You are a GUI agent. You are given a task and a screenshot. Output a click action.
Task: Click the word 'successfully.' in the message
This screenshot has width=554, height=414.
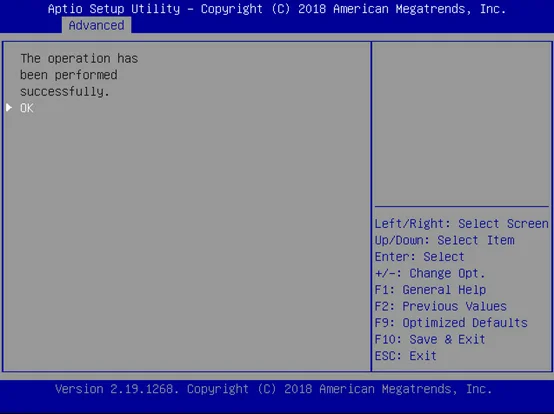tap(65, 91)
